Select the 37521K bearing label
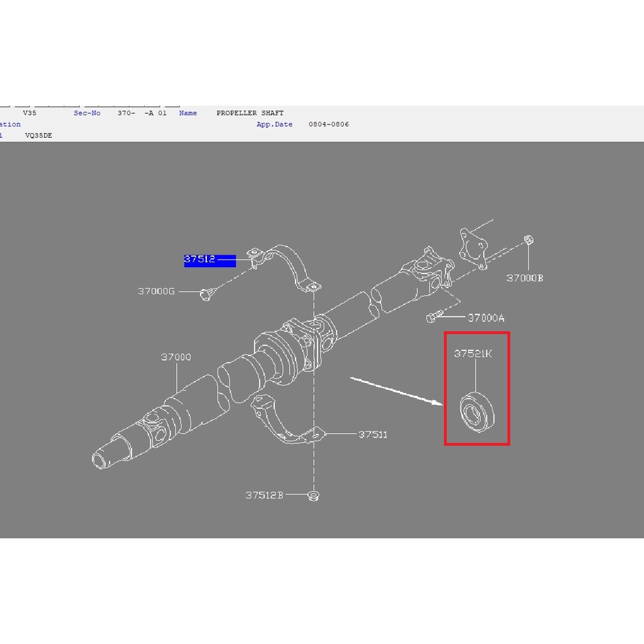 (473, 354)
